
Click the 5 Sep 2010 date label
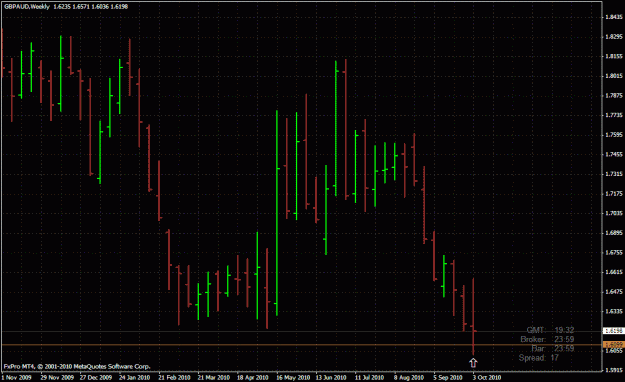tap(448, 377)
